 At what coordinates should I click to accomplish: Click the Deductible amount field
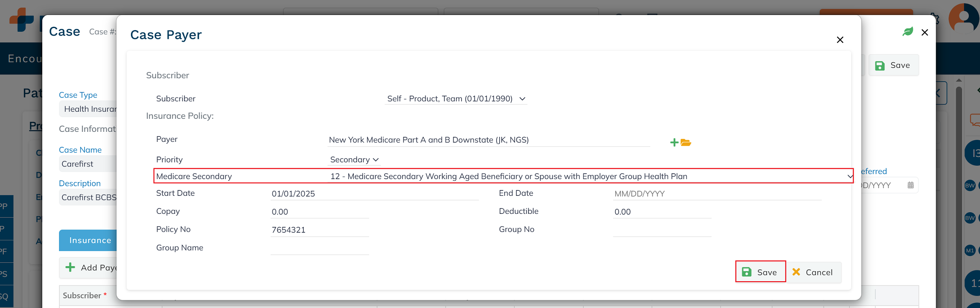(x=662, y=212)
